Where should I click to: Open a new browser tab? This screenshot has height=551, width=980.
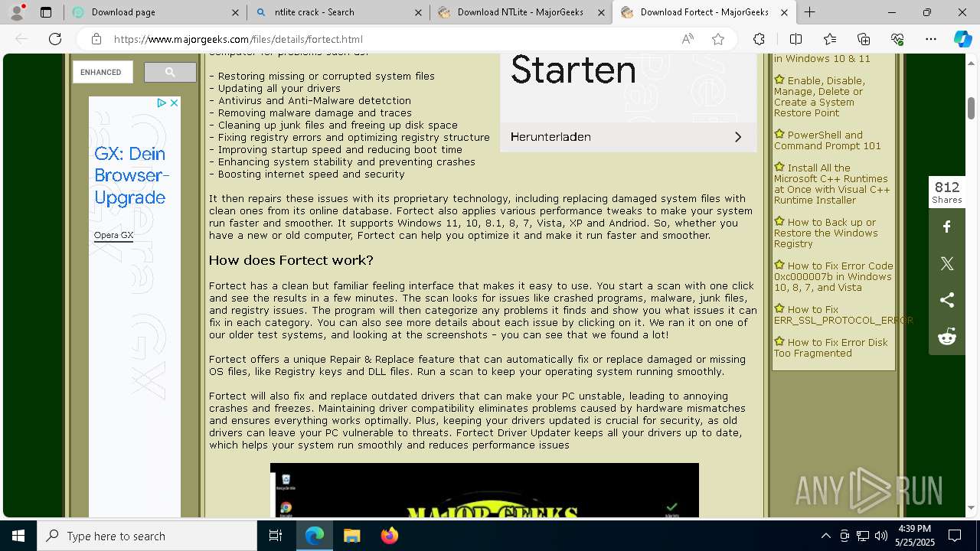(x=809, y=12)
